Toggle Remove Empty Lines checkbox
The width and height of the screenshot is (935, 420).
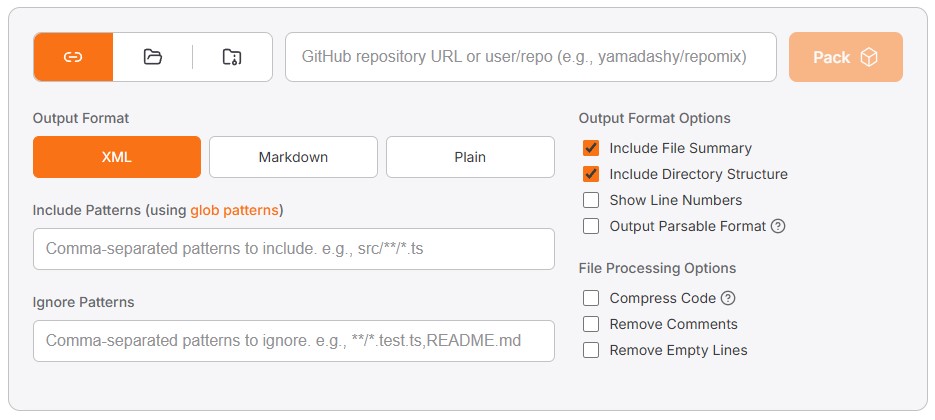point(591,350)
